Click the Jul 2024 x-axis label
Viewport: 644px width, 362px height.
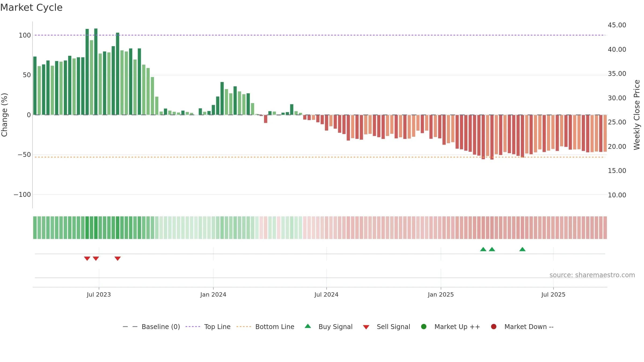pyautogui.click(x=326, y=295)
